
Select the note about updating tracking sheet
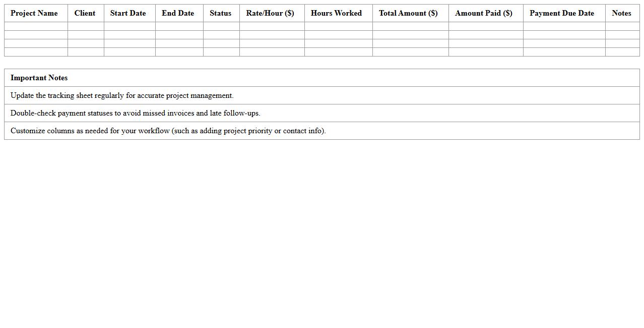pos(122,95)
